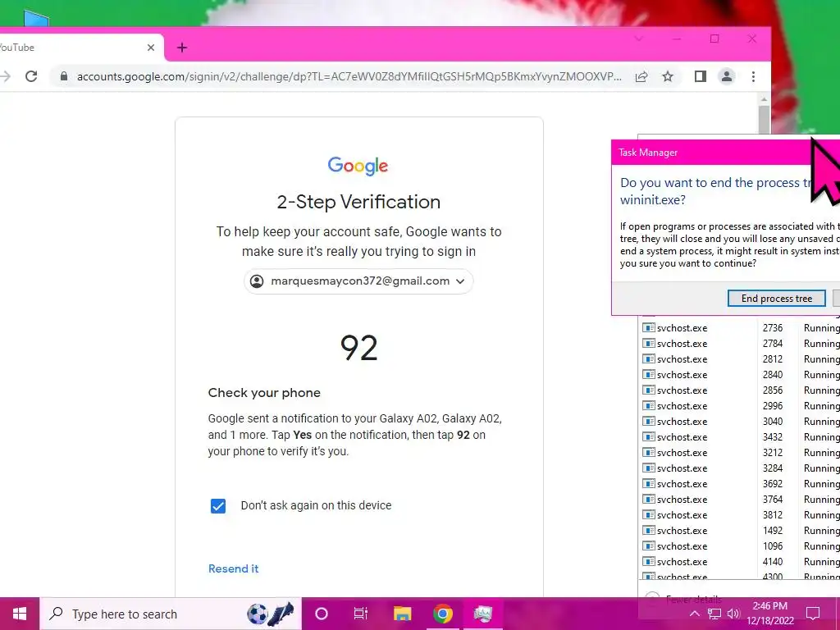
Task: Select svchost.exe with PID 2856
Action: pos(741,390)
